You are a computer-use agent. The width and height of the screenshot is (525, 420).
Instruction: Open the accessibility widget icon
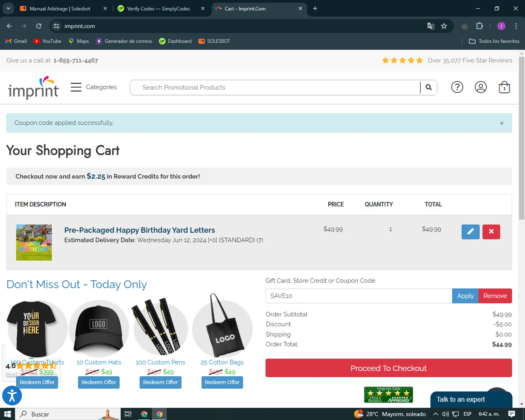coord(12,396)
